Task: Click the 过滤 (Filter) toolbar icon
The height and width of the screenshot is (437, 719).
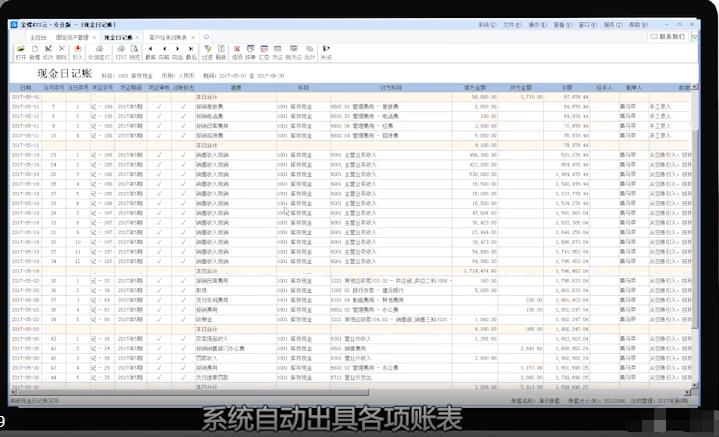Action: 206,52
